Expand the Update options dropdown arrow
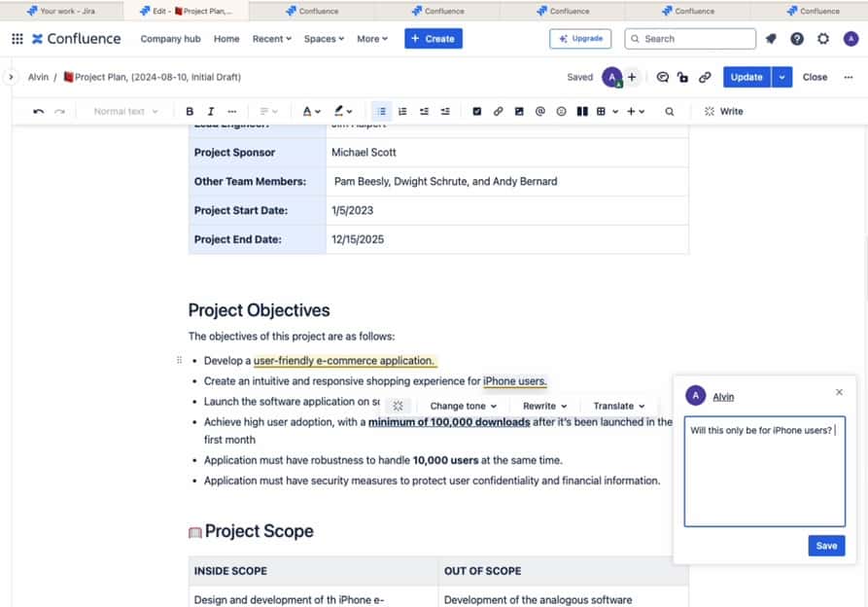The width and height of the screenshot is (868, 607). coord(781,77)
